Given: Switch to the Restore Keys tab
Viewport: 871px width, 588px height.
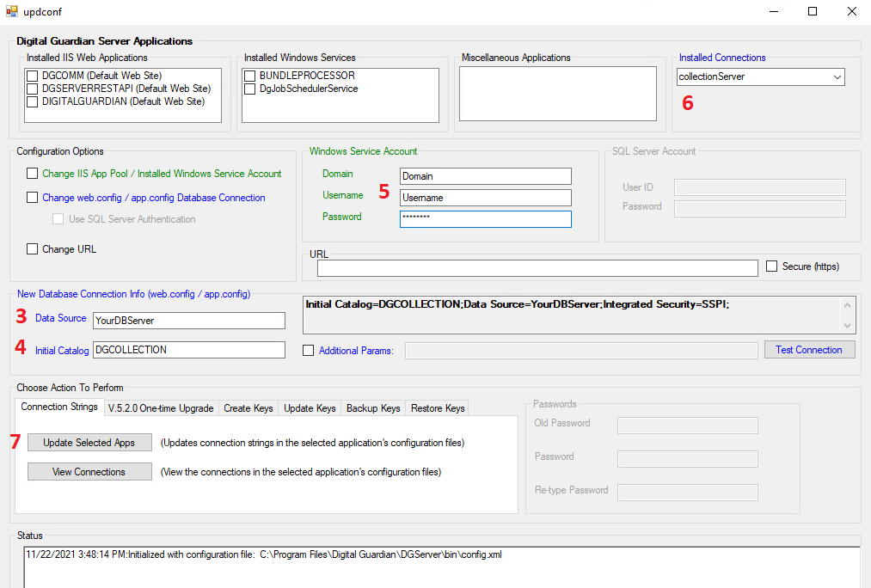Looking at the screenshot, I should [x=437, y=408].
